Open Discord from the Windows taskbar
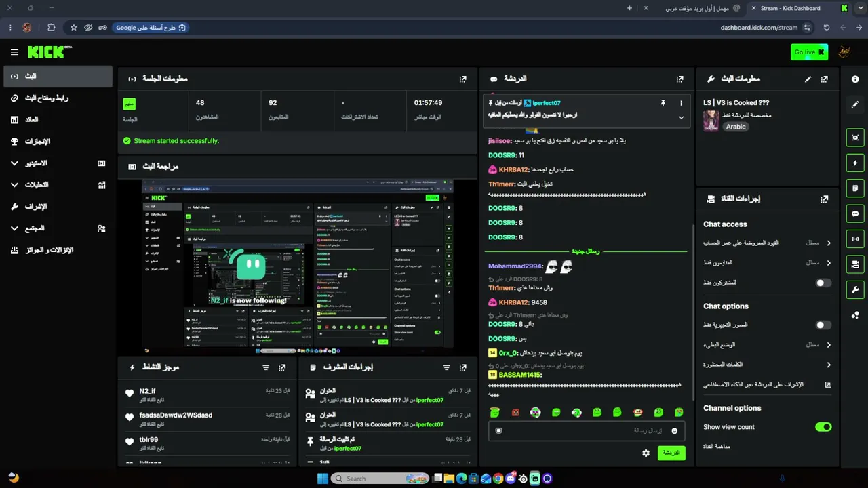 510,479
